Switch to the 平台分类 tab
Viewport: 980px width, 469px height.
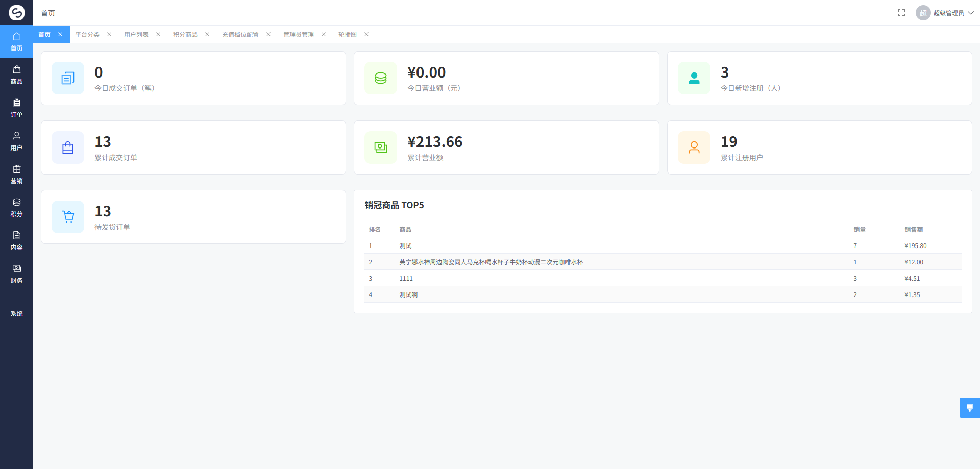pos(87,35)
